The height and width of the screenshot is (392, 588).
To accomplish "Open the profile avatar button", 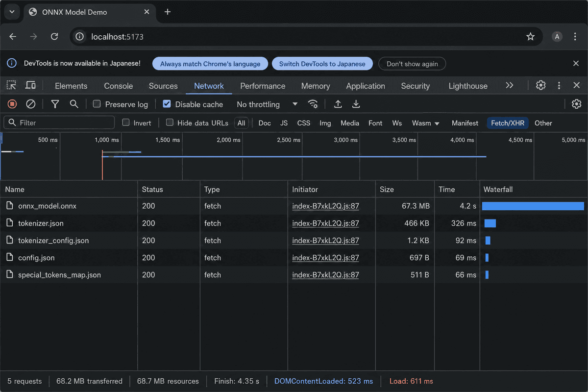I will click(x=557, y=37).
